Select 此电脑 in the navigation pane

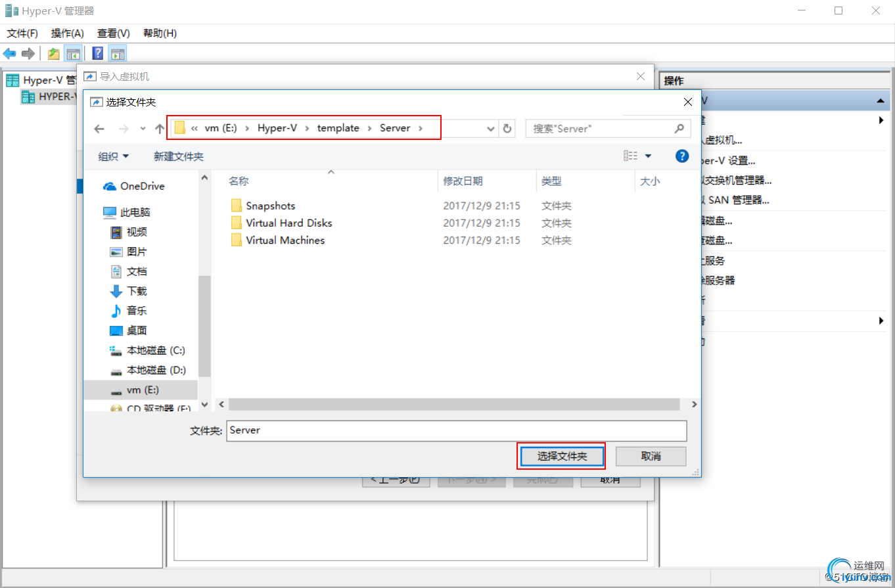[x=127, y=213]
